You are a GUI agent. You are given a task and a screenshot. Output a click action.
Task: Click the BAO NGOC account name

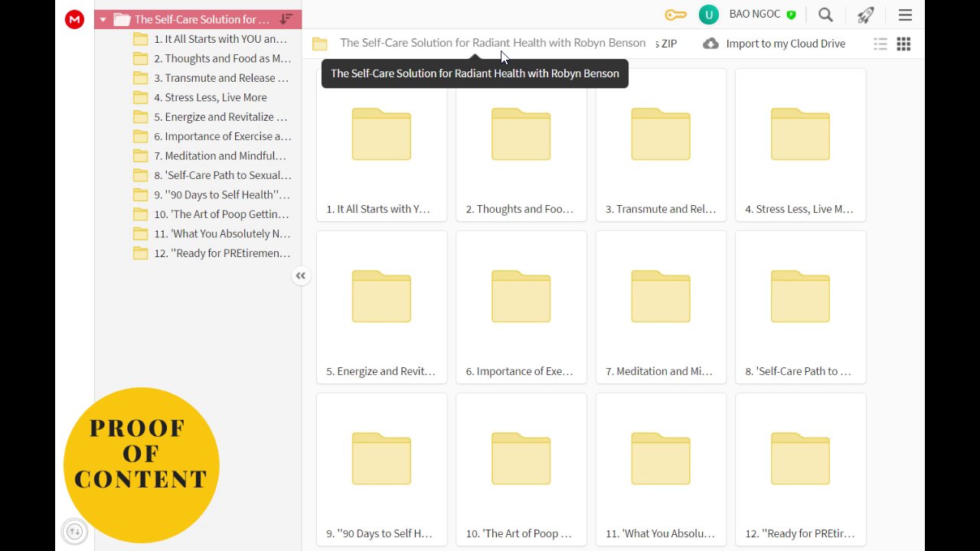click(x=755, y=15)
